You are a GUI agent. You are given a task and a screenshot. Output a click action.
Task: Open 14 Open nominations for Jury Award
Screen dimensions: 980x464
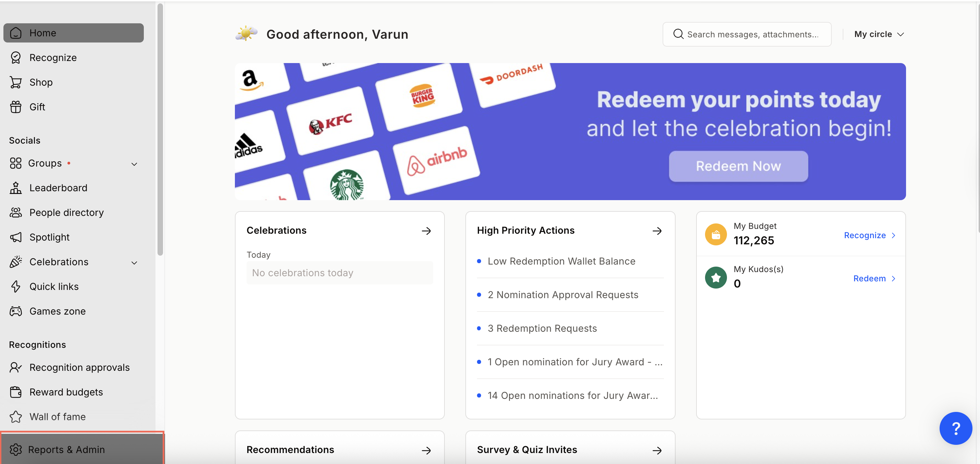(x=570, y=396)
